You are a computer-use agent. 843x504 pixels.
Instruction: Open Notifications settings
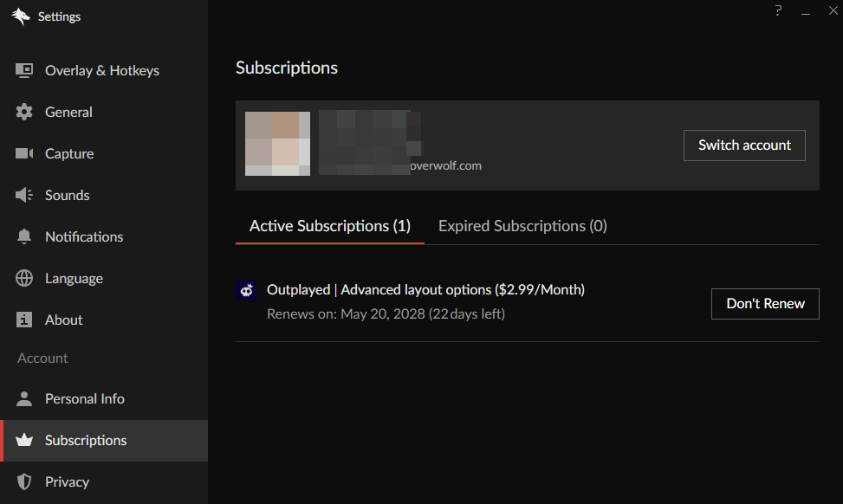tap(104, 236)
